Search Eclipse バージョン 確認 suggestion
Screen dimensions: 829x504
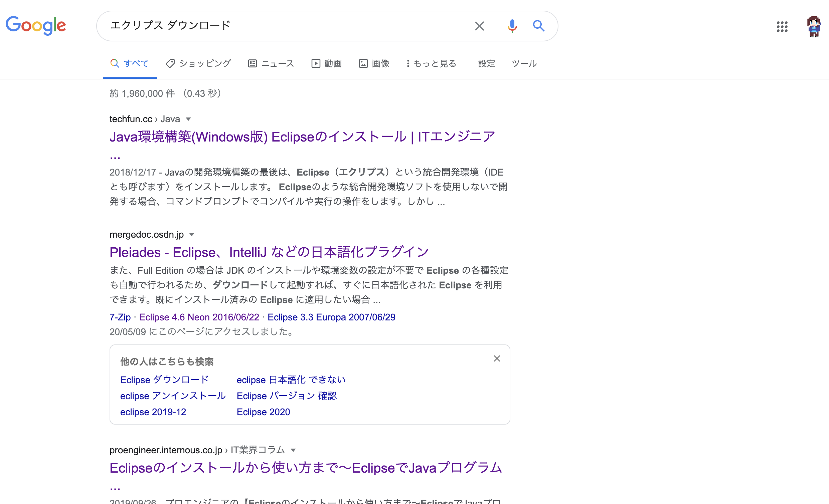click(287, 396)
